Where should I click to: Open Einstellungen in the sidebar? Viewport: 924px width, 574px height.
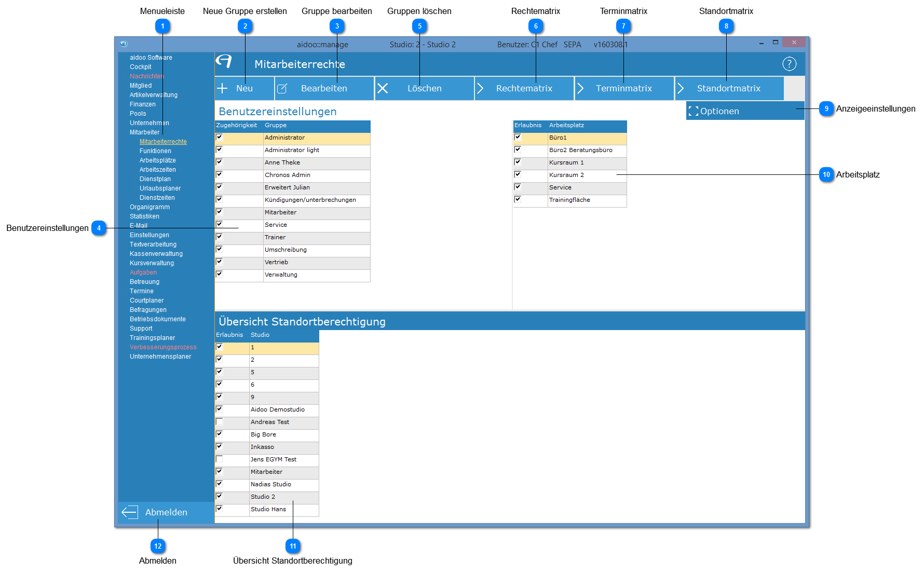tap(150, 235)
